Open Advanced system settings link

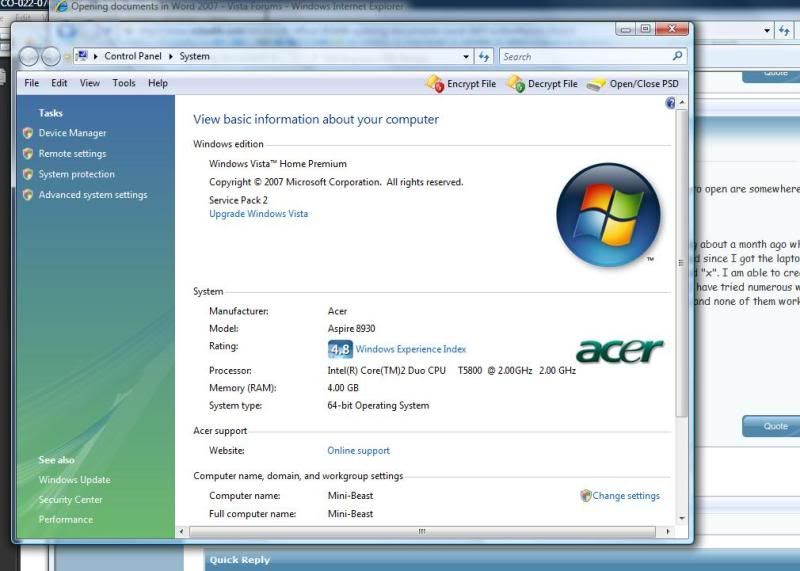tap(93, 195)
